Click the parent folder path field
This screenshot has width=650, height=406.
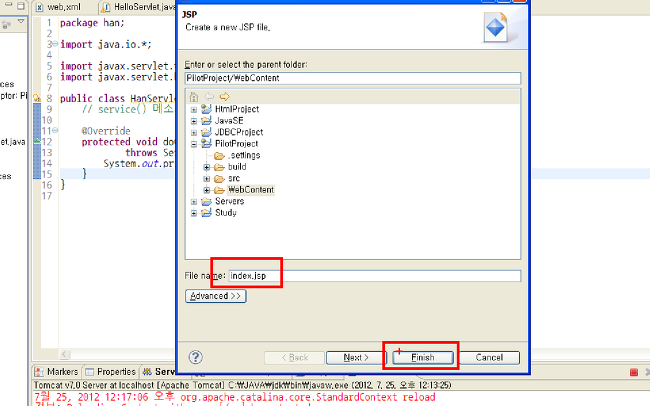(353, 78)
